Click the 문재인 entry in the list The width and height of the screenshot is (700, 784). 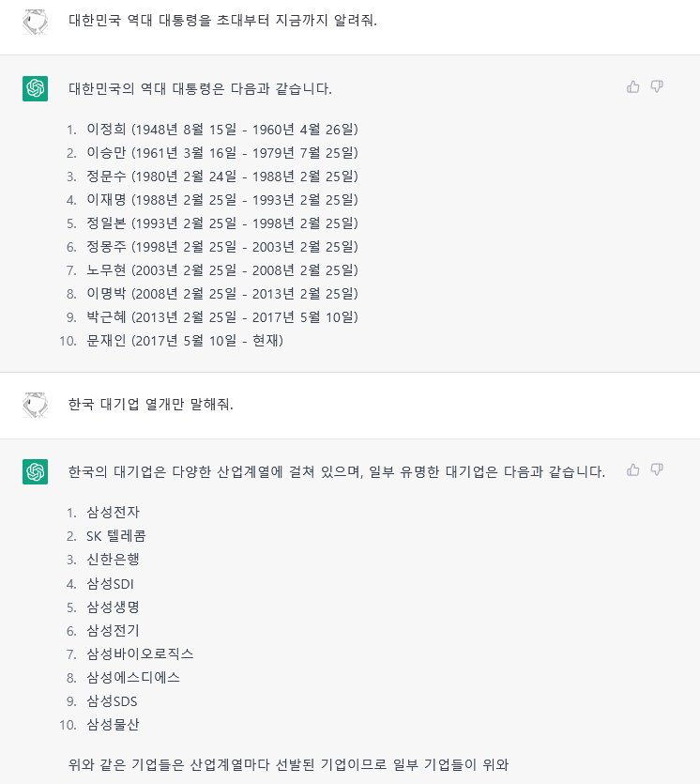[184, 341]
